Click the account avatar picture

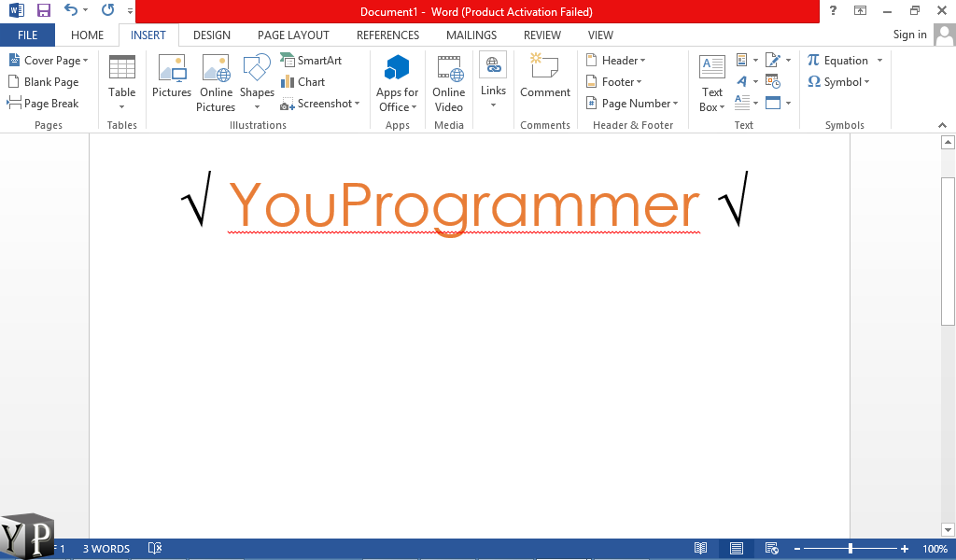click(x=945, y=35)
